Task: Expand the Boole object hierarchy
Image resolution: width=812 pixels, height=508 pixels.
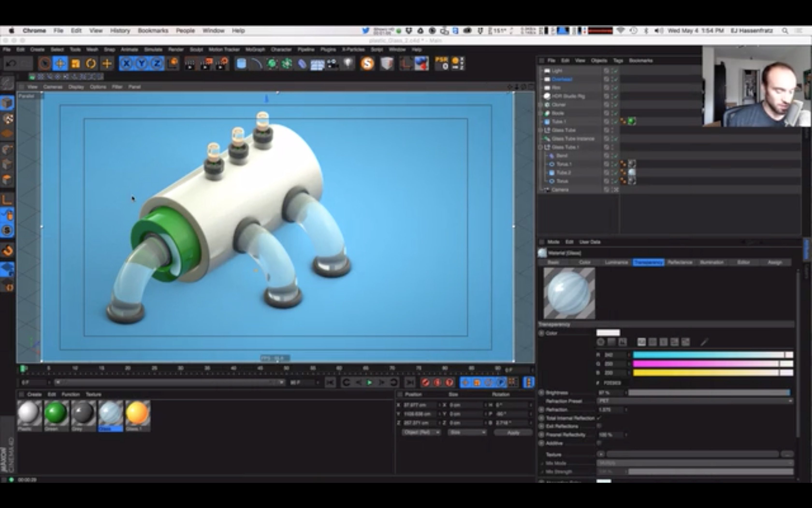Action: [x=540, y=113]
